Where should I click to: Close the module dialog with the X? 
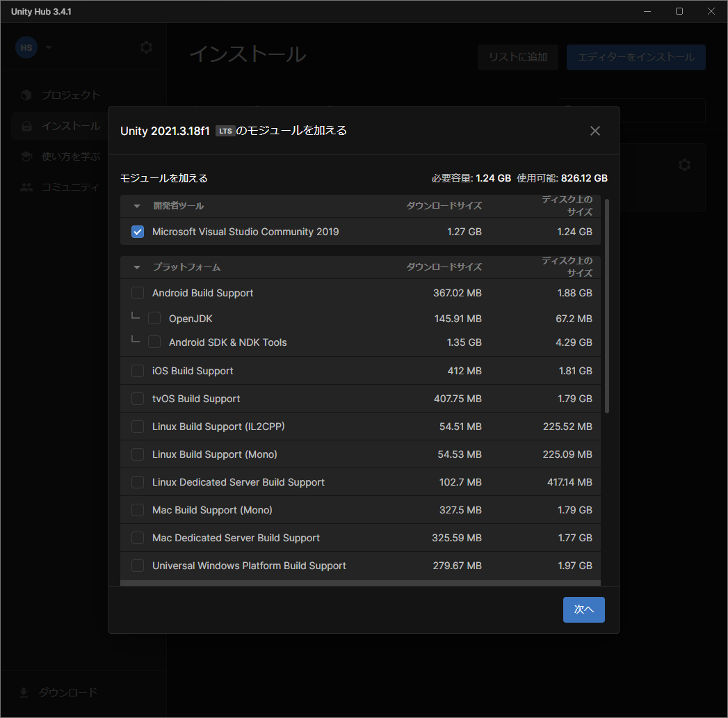(594, 130)
